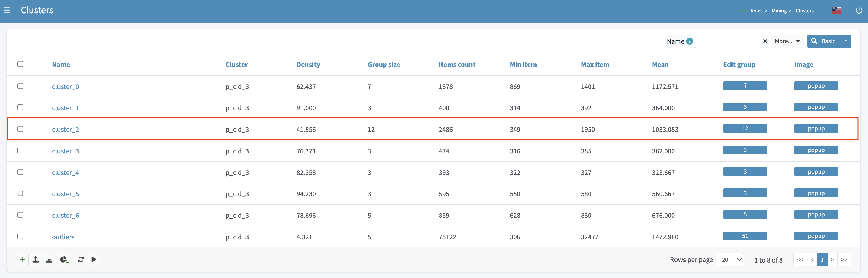This screenshot has width=868, height=278.
Task: Expand the More... filter dropdown
Action: pyautogui.click(x=787, y=41)
